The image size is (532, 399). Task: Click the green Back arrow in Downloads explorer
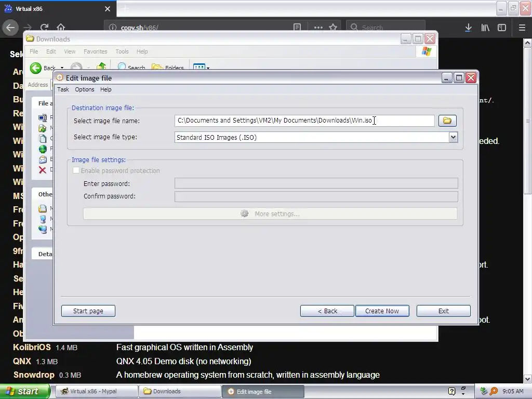36,68
